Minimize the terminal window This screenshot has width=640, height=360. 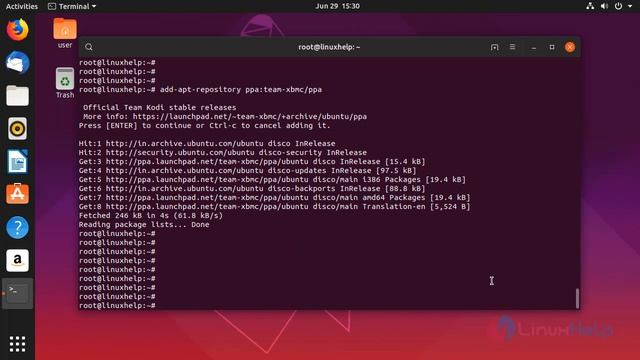click(x=533, y=47)
